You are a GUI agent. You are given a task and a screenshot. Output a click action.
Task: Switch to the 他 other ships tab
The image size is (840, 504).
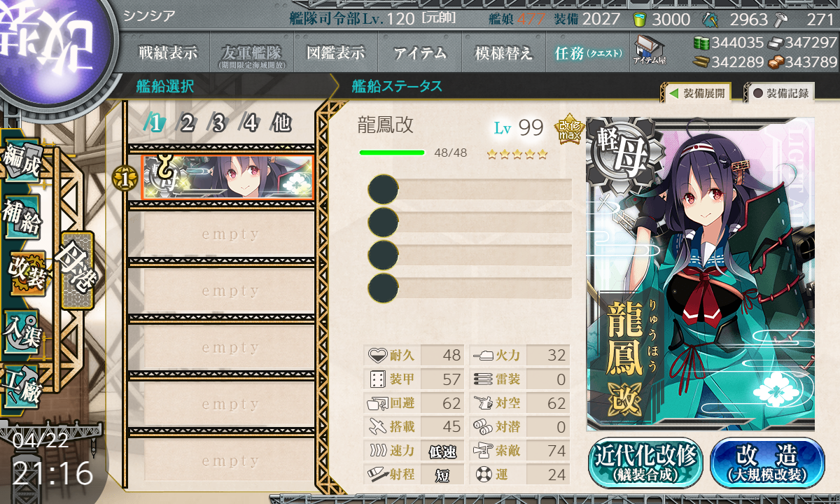tap(281, 124)
